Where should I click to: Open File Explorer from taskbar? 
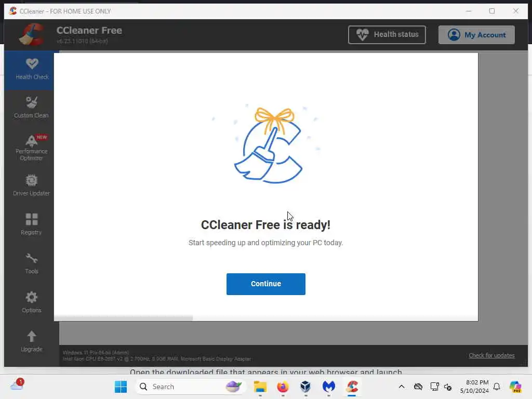pos(260,387)
